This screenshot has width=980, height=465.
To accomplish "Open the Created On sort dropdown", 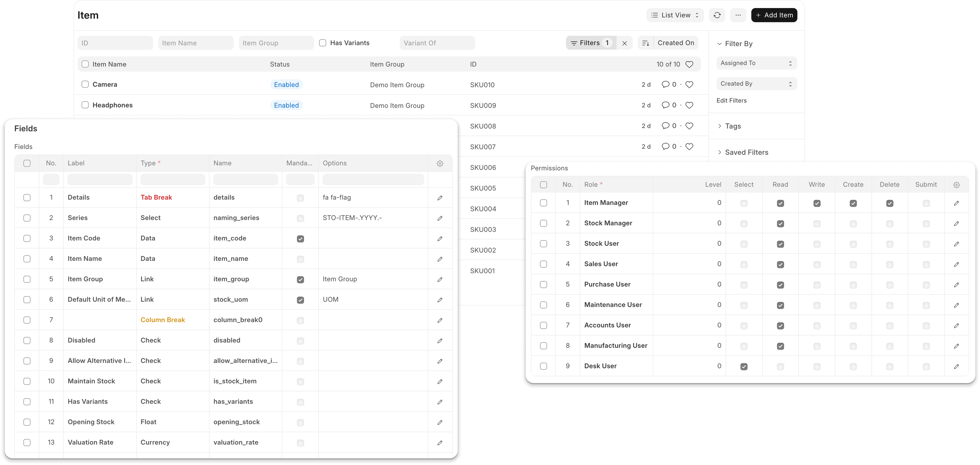I will [676, 43].
